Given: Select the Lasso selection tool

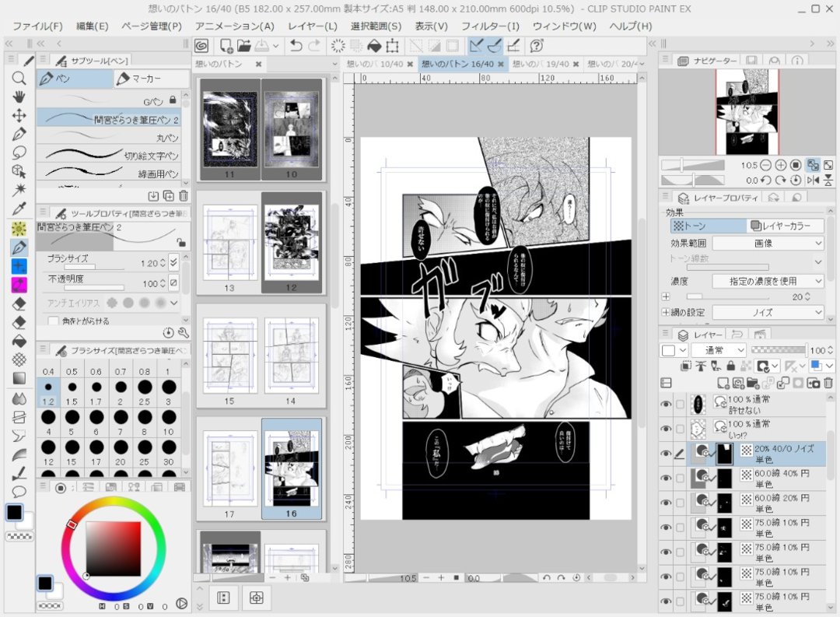Looking at the screenshot, I should tap(19, 152).
